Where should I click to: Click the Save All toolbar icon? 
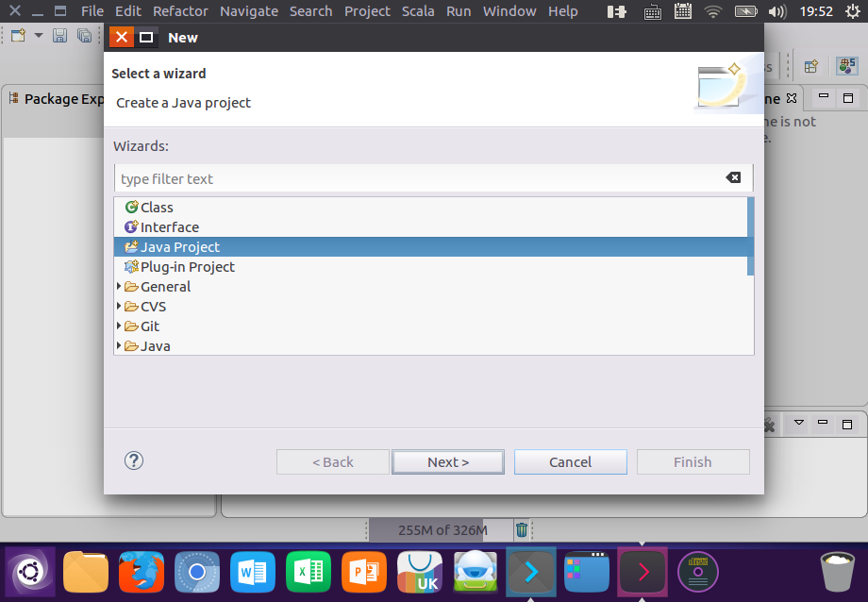[84, 36]
